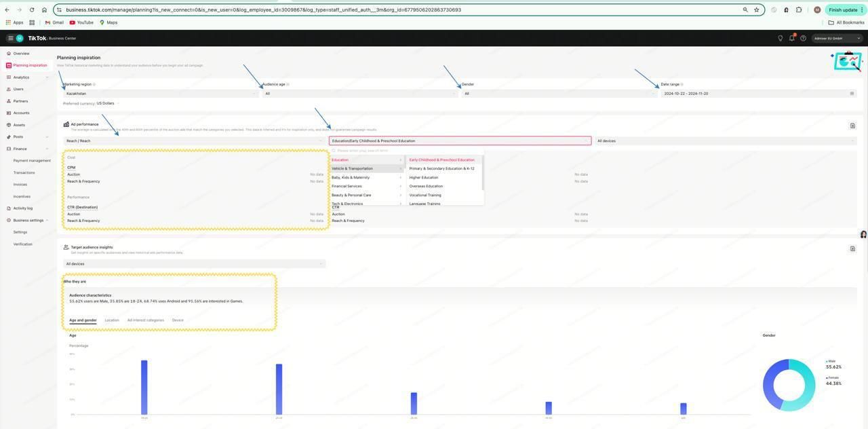Choose Primary & Secondary Education & K-12
Image resolution: width=868 pixels, height=429 pixels.
[x=443, y=168]
